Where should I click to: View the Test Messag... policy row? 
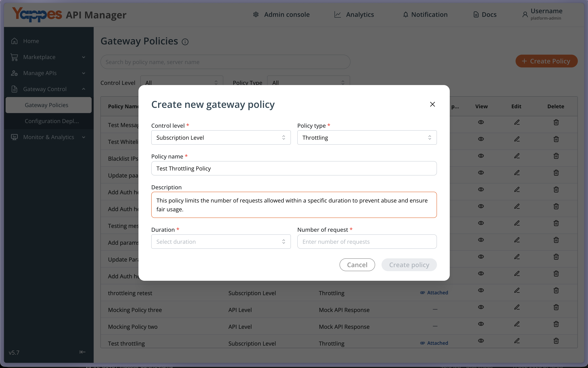(x=481, y=122)
